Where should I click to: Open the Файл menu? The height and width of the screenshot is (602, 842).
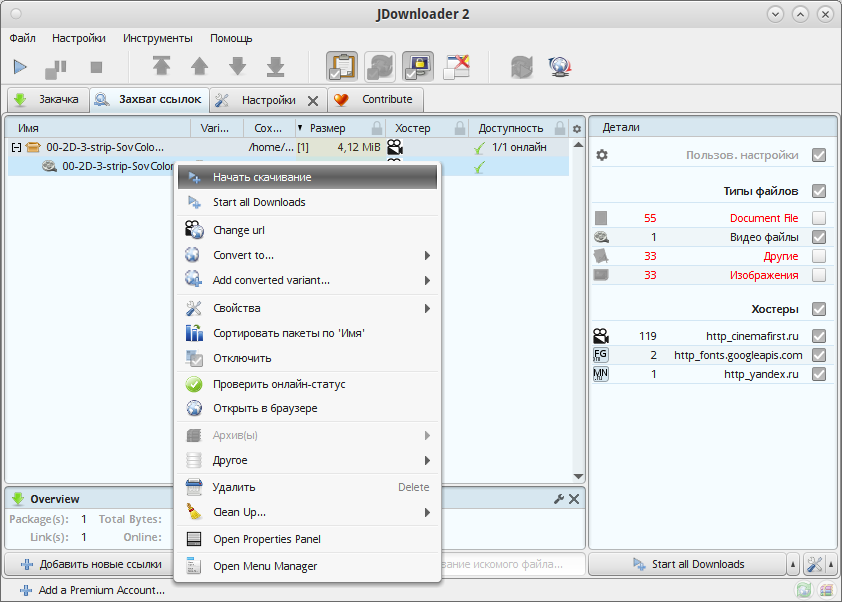(x=23, y=38)
